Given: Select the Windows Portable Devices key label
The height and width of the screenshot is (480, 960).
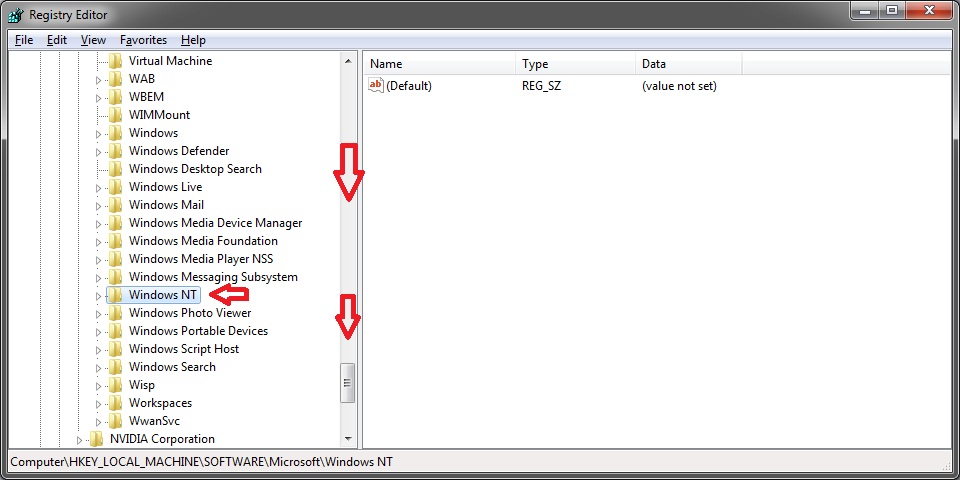Looking at the screenshot, I should (x=198, y=331).
